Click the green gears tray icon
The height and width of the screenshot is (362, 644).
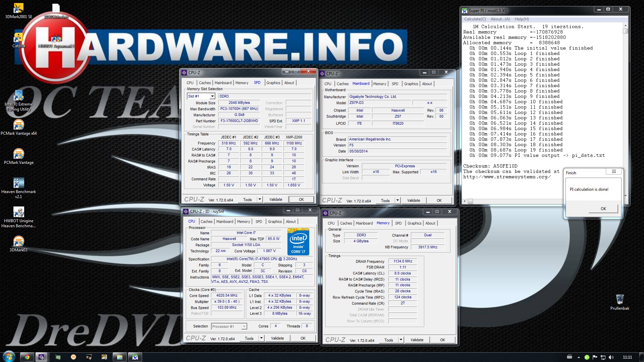(587, 357)
